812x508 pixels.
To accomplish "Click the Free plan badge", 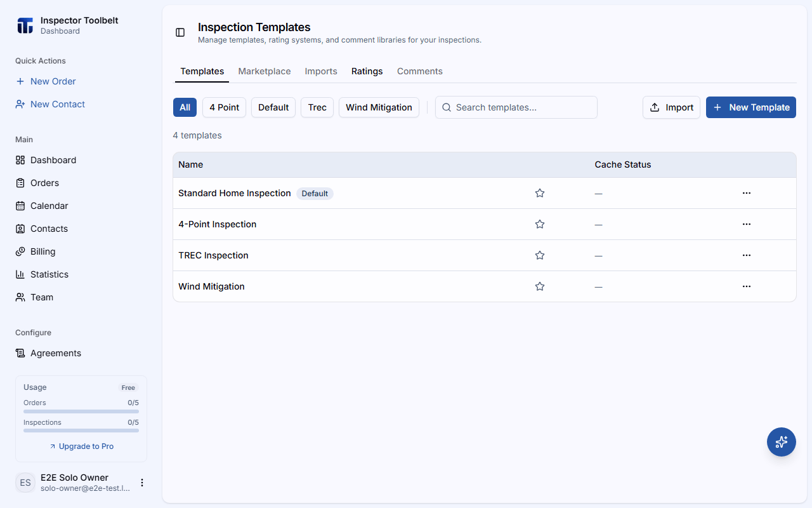I will coord(128,388).
